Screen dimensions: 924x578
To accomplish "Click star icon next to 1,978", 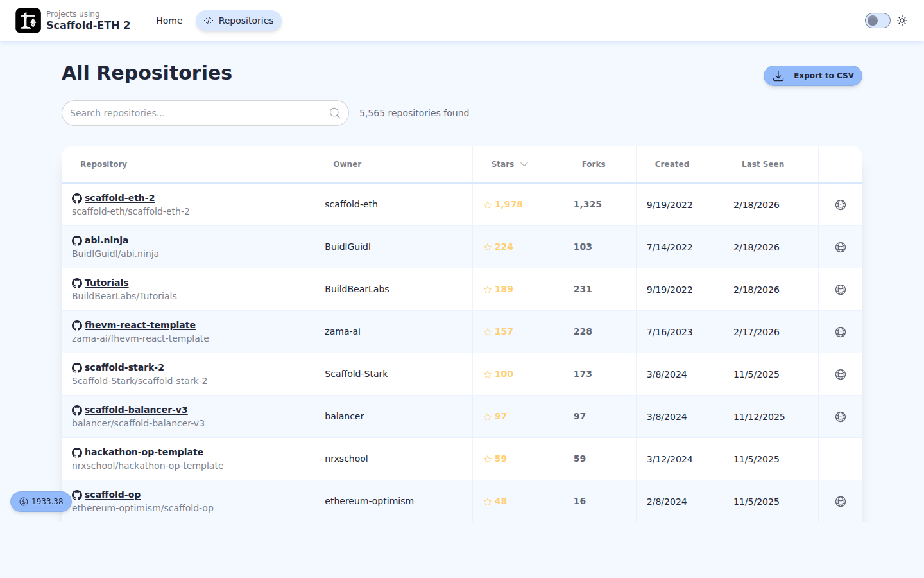I will [488, 205].
